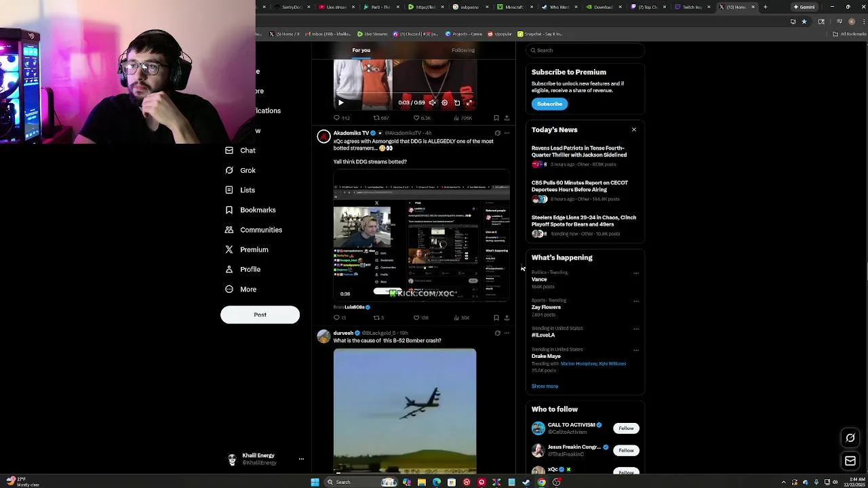Play the top video in the feed
The width and height of the screenshot is (868, 488).
(x=340, y=103)
